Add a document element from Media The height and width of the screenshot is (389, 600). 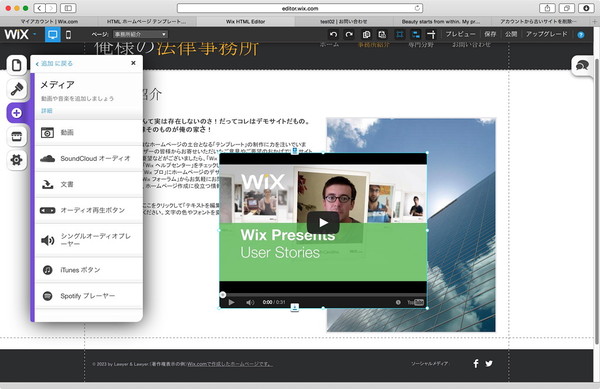pos(88,184)
